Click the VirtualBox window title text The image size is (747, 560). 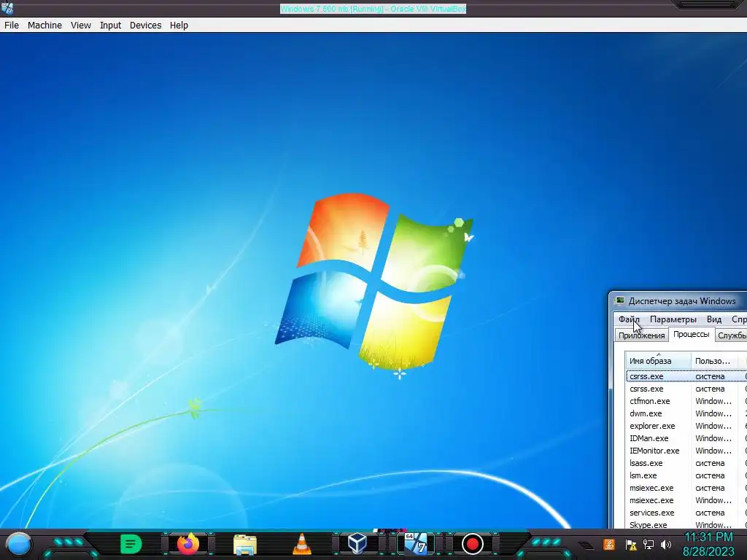click(373, 9)
